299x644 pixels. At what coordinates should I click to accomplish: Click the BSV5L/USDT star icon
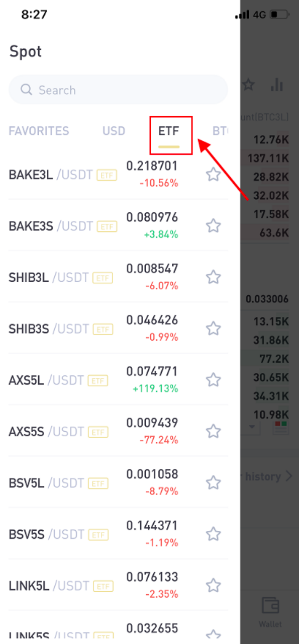(x=214, y=482)
